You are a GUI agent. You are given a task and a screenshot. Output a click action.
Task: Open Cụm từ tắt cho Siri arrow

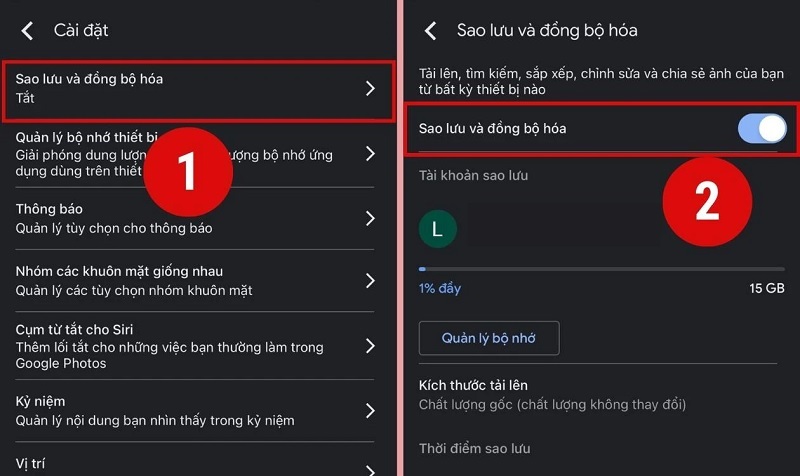point(370,346)
